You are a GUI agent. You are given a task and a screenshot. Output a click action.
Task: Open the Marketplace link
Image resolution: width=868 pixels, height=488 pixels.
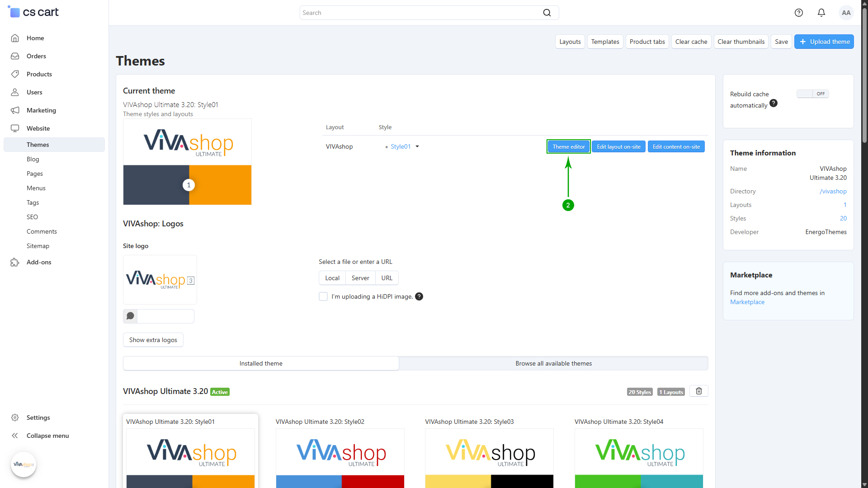[747, 302]
